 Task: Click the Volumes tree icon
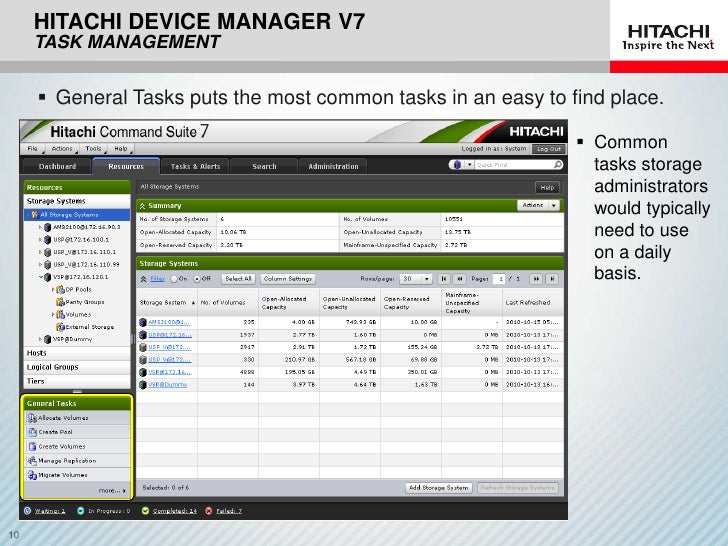click(60, 314)
